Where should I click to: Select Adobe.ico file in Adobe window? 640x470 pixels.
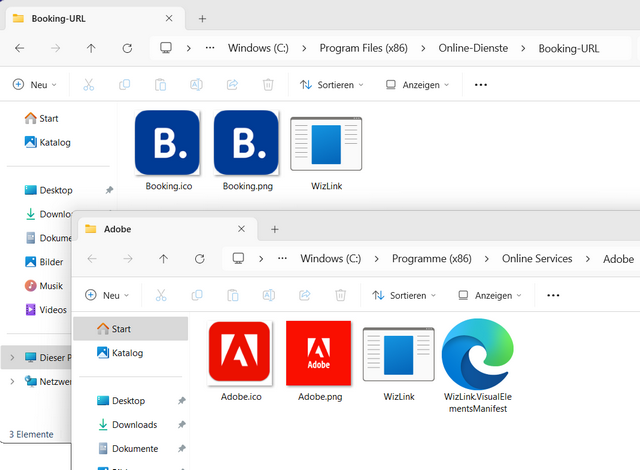pos(240,361)
